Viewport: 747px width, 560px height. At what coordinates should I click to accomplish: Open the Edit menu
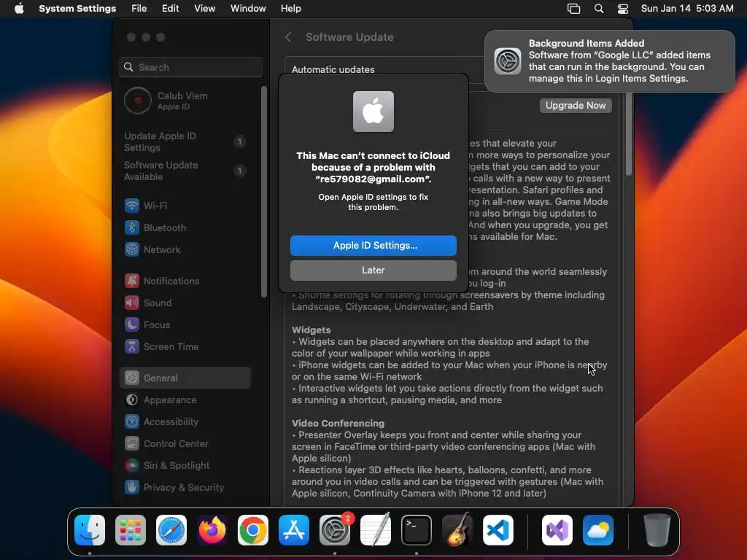171,9
